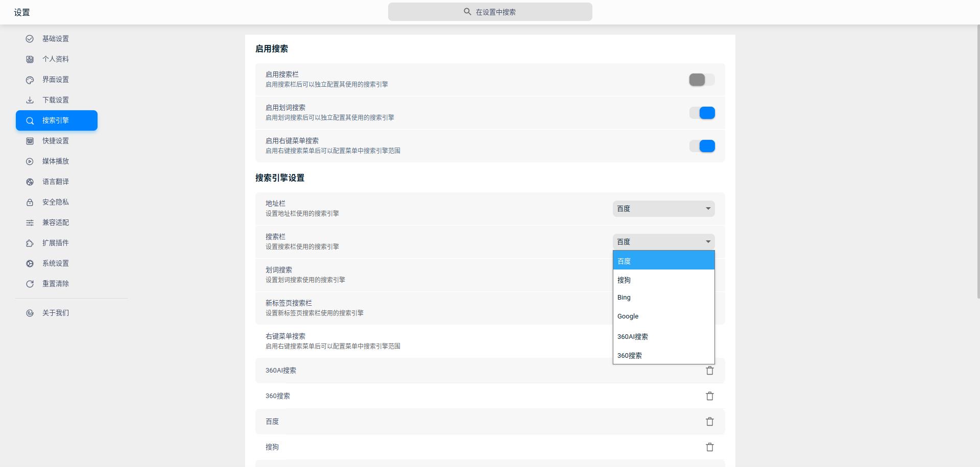Pick Bing in the dropdown options
The image size is (980, 467).
point(663,298)
